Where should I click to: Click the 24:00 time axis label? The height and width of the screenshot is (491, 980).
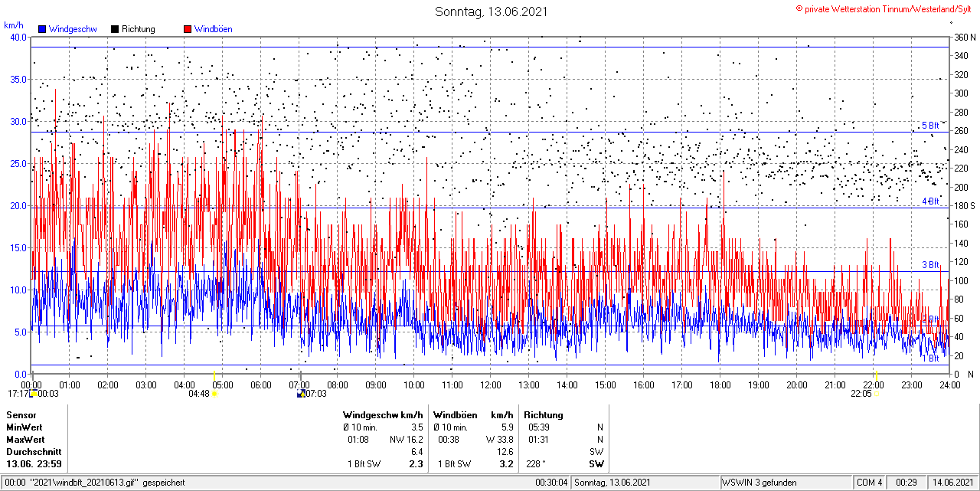tap(950, 385)
